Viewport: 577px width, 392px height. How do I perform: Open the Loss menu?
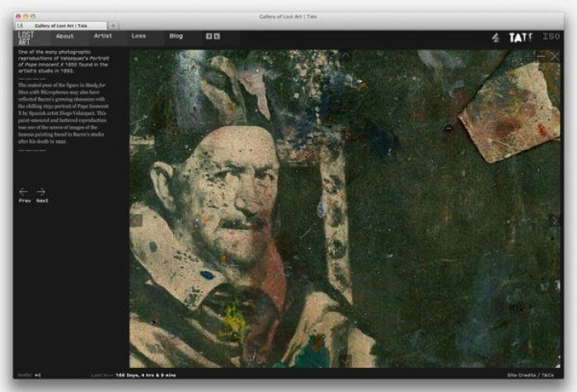(138, 36)
